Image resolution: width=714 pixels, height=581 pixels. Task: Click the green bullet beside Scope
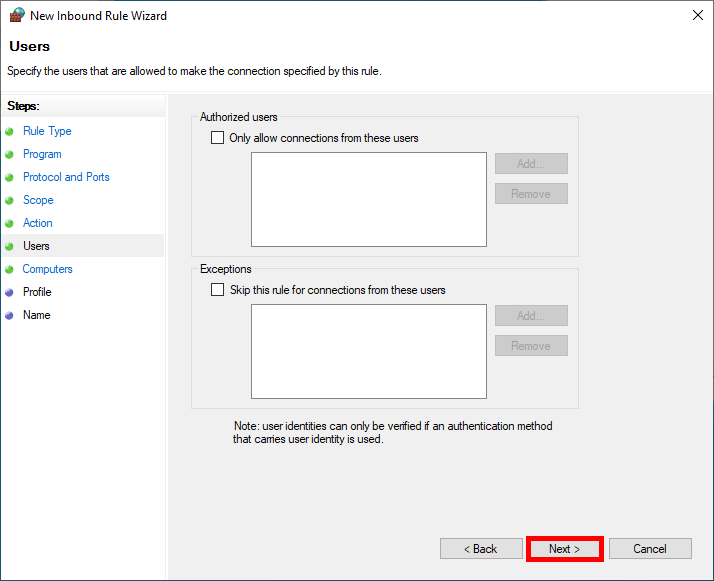pyautogui.click(x=10, y=200)
